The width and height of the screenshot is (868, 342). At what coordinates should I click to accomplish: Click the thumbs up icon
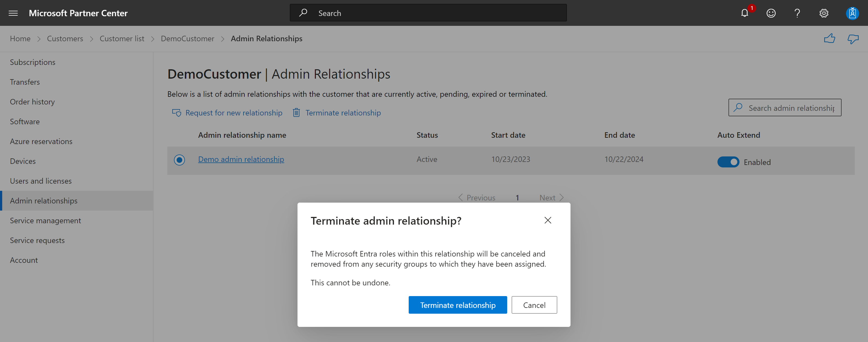pos(830,38)
